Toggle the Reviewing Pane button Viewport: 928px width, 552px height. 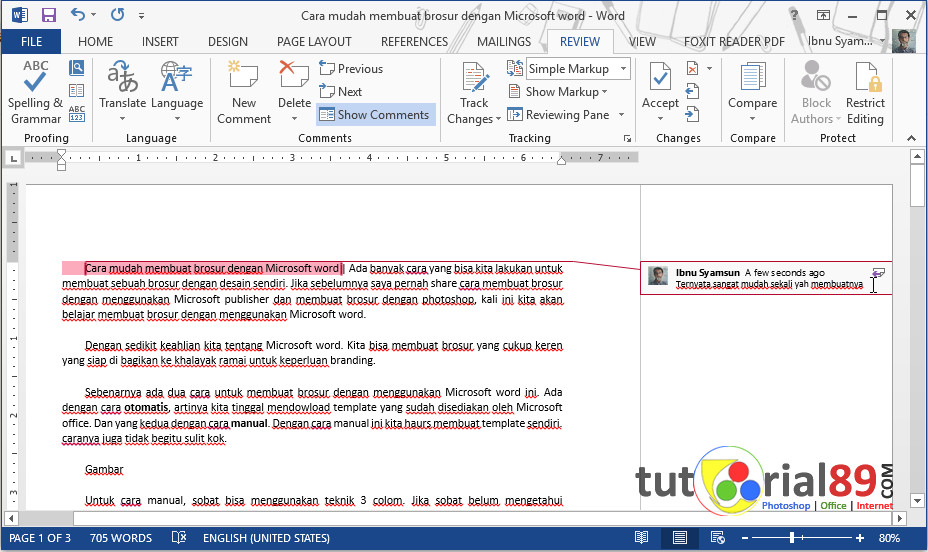(558, 115)
